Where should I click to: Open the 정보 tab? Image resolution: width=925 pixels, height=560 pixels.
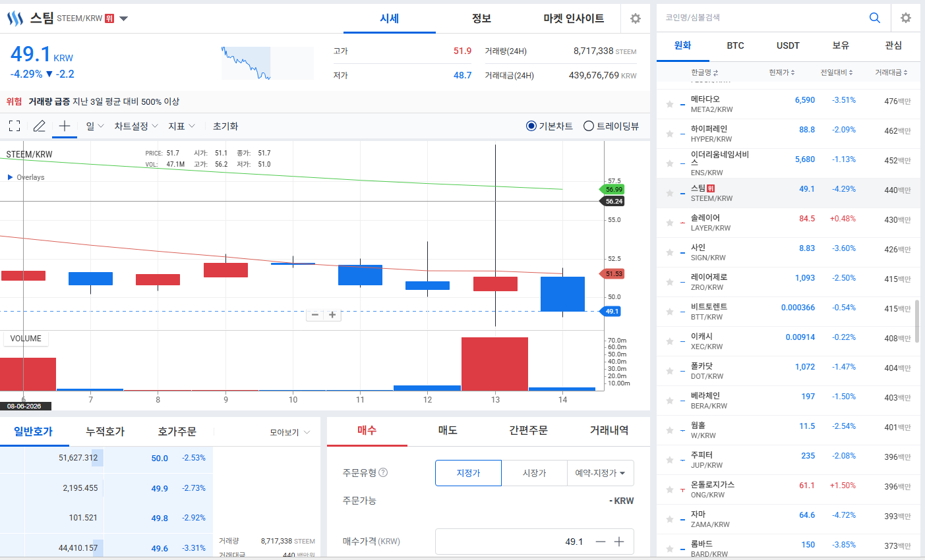(482, 18)
